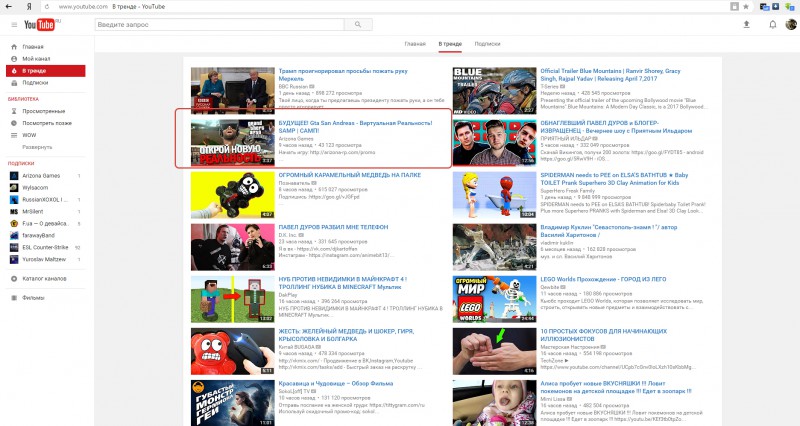Click the Arizona Games channel avatar
800x426 pixels.
pos(14,176)
